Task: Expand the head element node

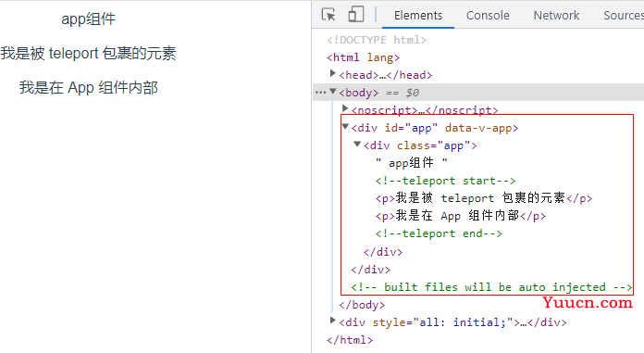Action: point(333,73)
